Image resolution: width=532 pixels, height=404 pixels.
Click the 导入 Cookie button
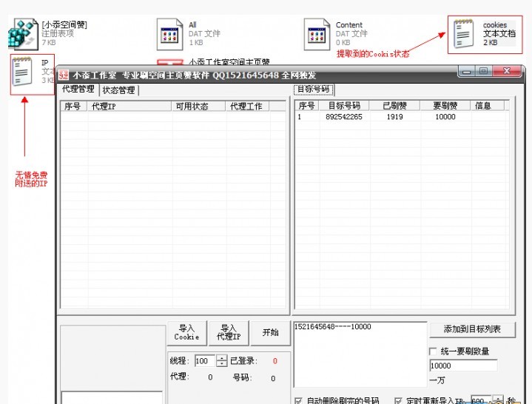pyautogui.click(x=186, y=332)
